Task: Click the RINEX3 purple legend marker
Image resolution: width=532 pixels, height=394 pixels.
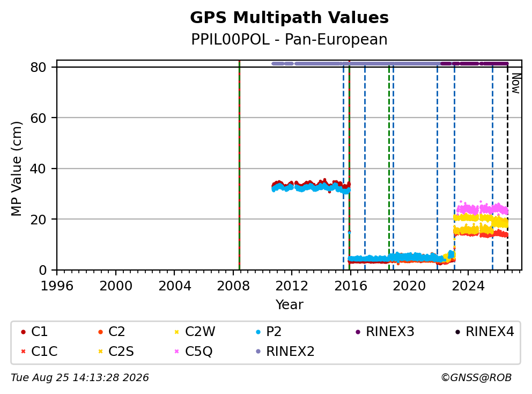Action: coord(358,332)
